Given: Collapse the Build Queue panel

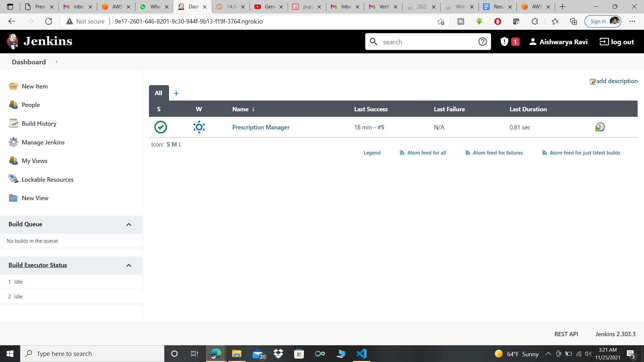Looking at the screenshot, I should click(129, 224).
